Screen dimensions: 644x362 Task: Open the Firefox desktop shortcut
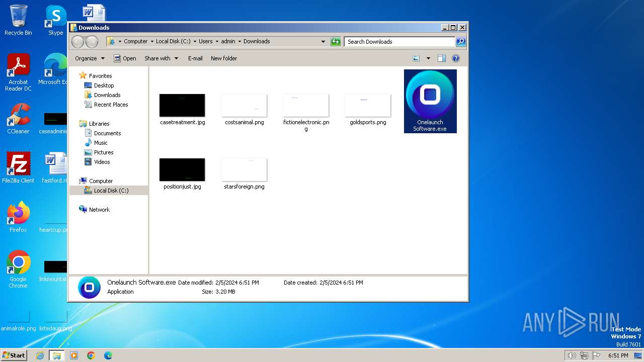pos(18,217)
